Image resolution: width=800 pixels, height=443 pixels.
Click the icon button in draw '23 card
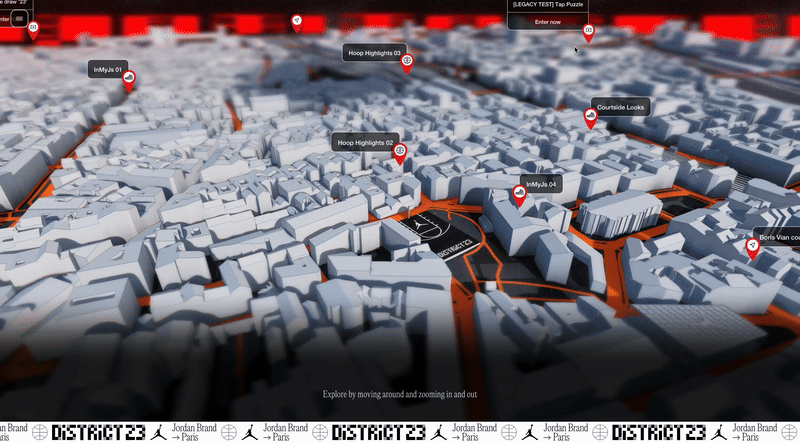19,19
